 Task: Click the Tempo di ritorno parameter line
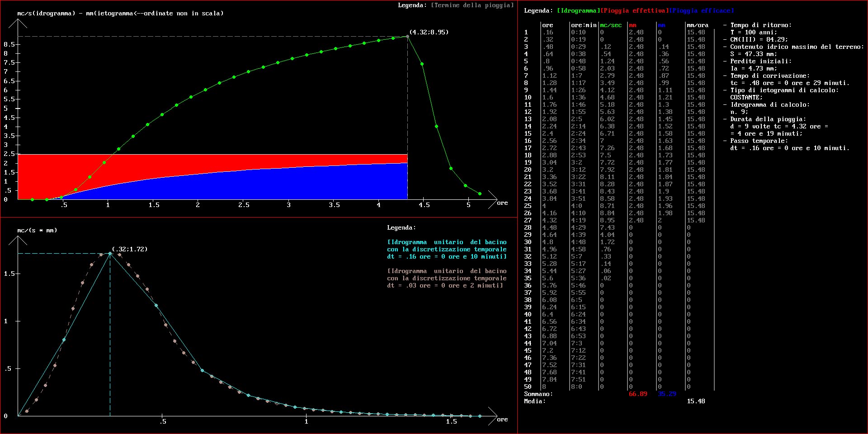coord(760,25)
